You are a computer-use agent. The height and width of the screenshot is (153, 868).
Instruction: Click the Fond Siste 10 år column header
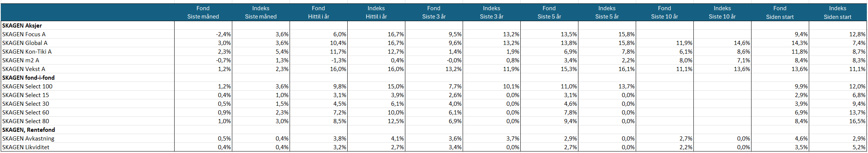(x=664, y=12)
